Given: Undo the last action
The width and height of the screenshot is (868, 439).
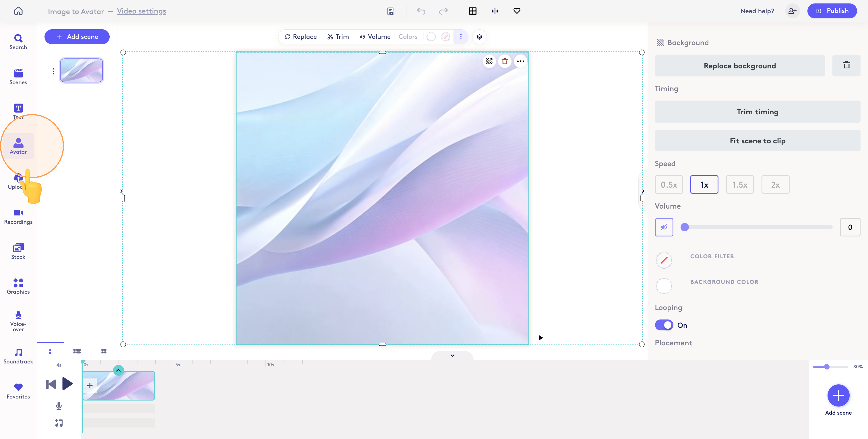Looking at the screenshot, I should [421, 11].
